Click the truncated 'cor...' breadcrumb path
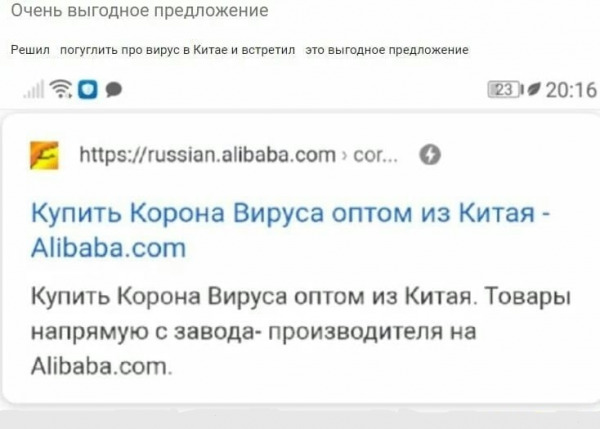The height and width of the screenshot is (429, 600). point(375,156)
